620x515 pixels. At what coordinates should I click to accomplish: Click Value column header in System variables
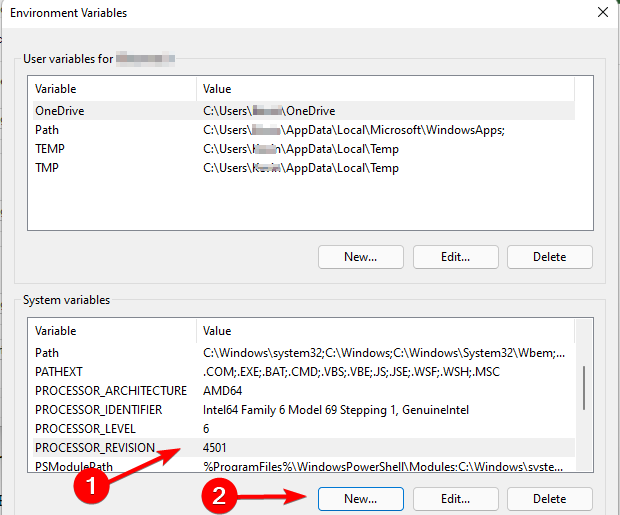click(x=218, y=331)
